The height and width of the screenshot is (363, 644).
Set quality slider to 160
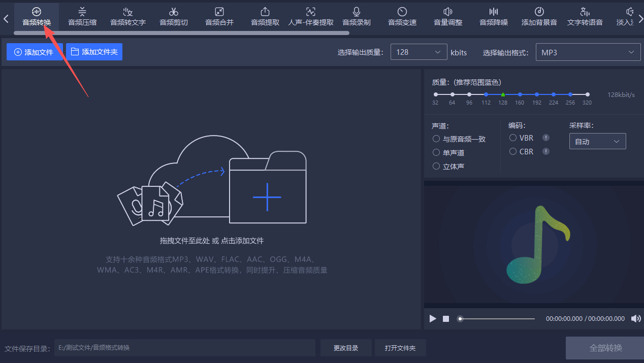click(x=520, y=94)
